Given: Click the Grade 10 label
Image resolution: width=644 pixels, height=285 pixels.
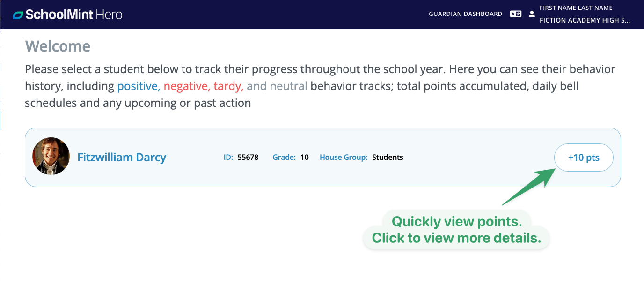Looking at the screenshot, I should pyautogui.click(x=291, y=157).
